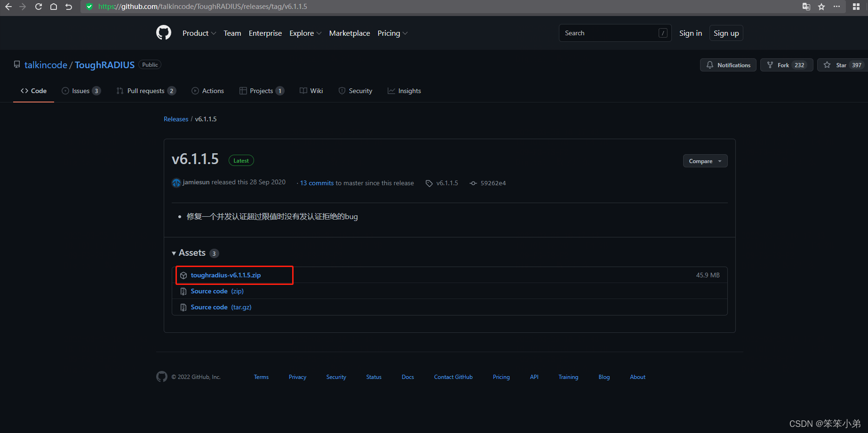The height and width of the screenshot is (433, 868).
Task: Open the Security tab
Action: tap(355, 91)
